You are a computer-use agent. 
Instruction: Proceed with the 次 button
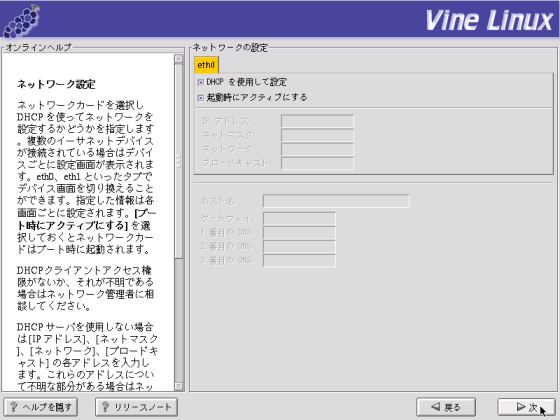[526, 407]
